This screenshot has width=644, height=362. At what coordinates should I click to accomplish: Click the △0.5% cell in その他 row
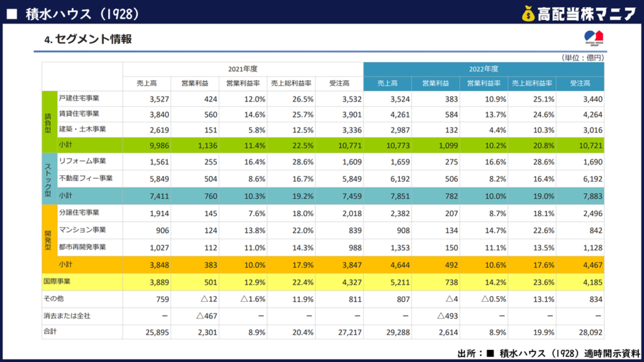[494, 300]
